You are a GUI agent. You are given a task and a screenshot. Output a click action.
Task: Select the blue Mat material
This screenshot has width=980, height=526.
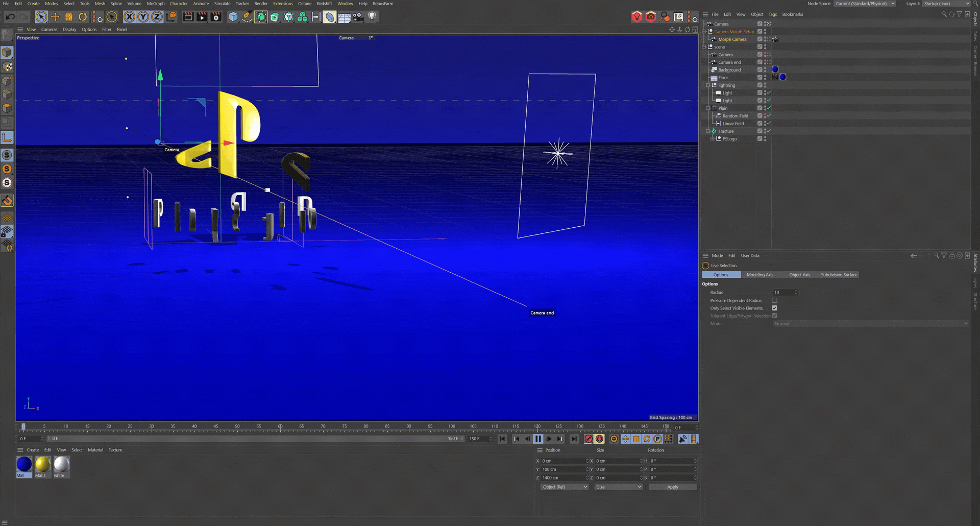point(24,467)
